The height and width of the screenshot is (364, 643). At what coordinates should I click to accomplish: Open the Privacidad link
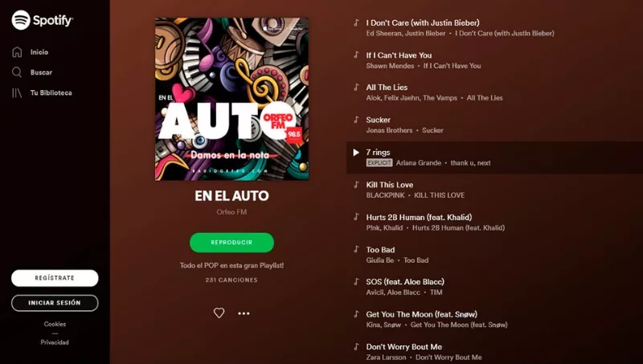pyautogui.click(x=55, y=342)
